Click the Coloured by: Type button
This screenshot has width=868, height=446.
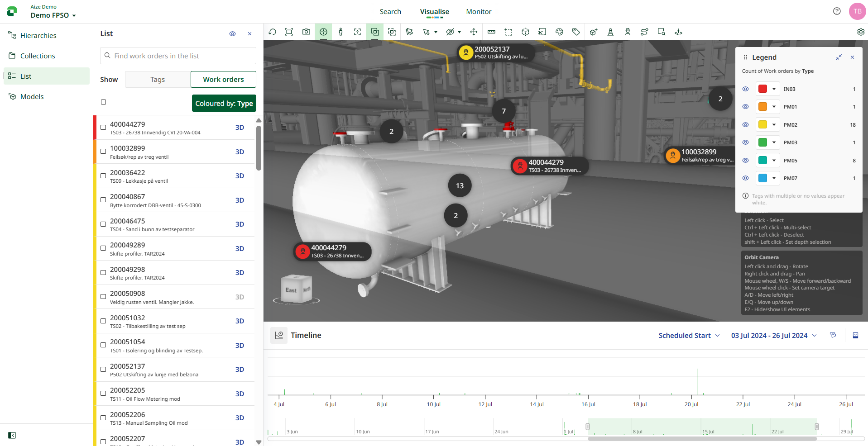point(224,104)
